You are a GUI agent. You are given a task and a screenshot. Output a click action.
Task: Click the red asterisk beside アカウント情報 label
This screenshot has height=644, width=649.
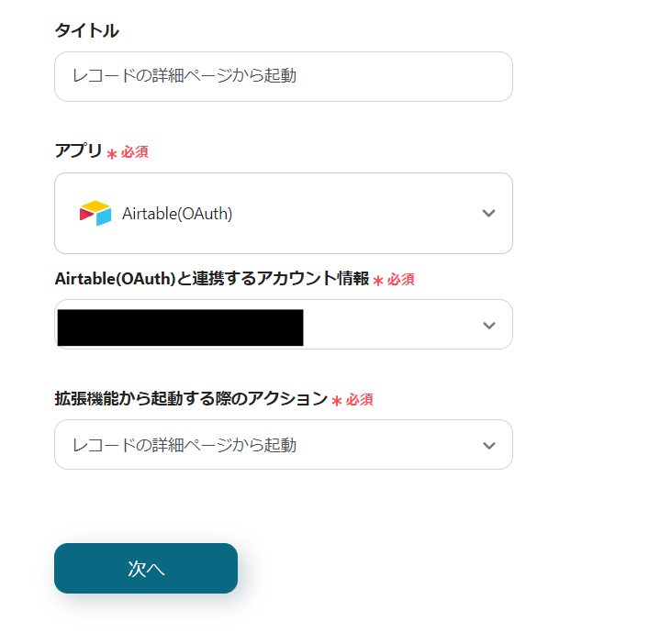[x=378, y=281]
